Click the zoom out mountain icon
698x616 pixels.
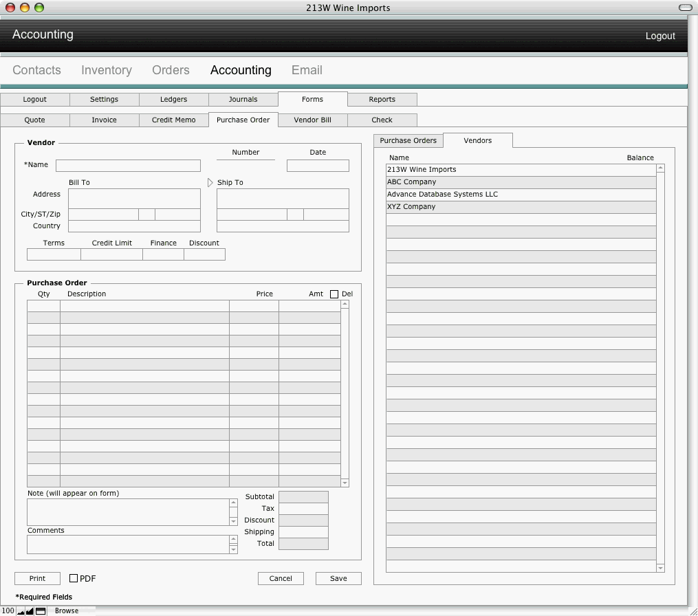21,611
